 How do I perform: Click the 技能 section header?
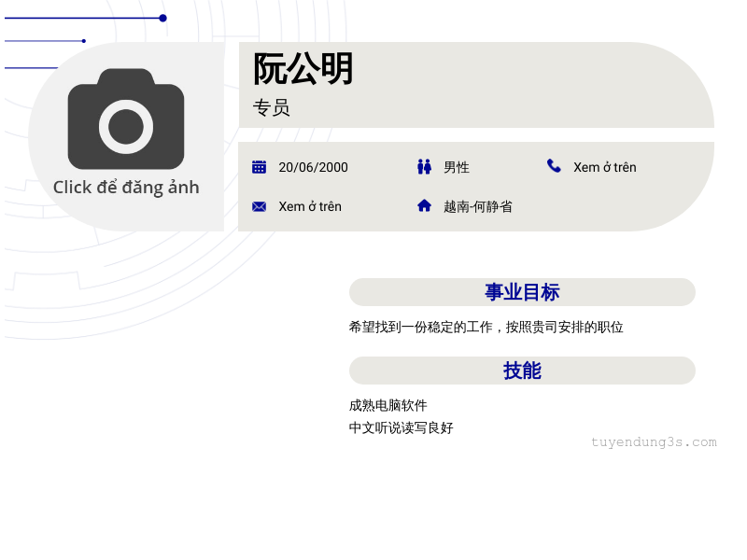click(x=522, y=371)
